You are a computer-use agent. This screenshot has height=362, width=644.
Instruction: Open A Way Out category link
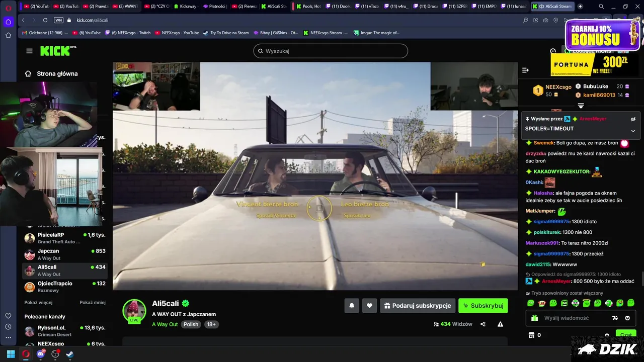click(x=165, y=324)
